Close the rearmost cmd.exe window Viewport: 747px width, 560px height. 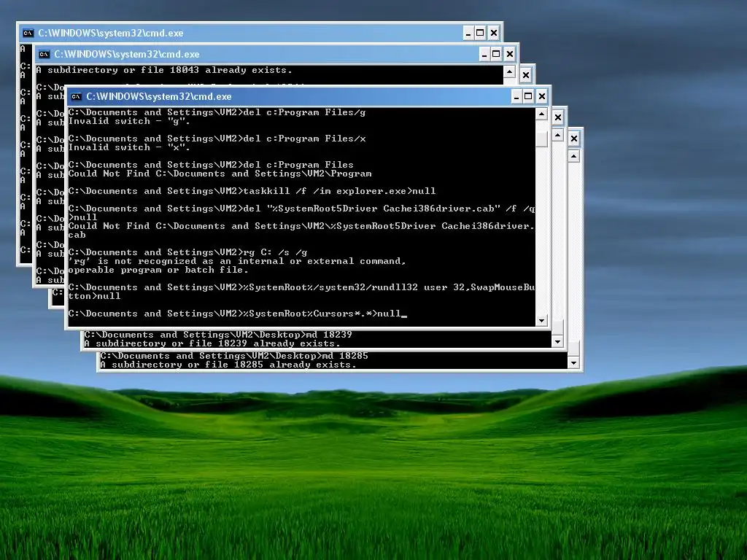pyautogui.click(x=494, y=34)
